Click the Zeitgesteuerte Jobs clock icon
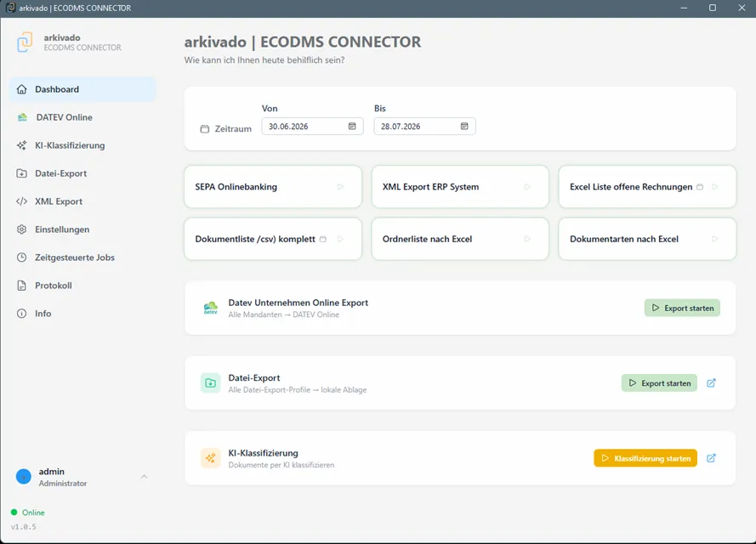The height and width of the screenshot is (544, 756). (22, 258)
